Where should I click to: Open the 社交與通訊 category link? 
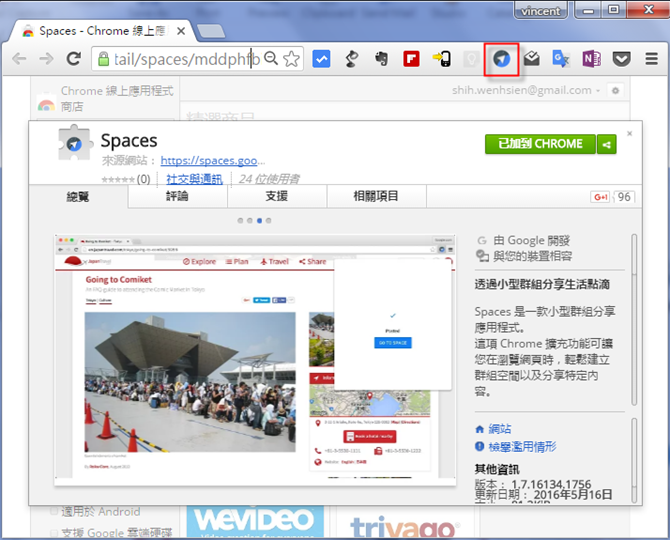pos(194,179)
